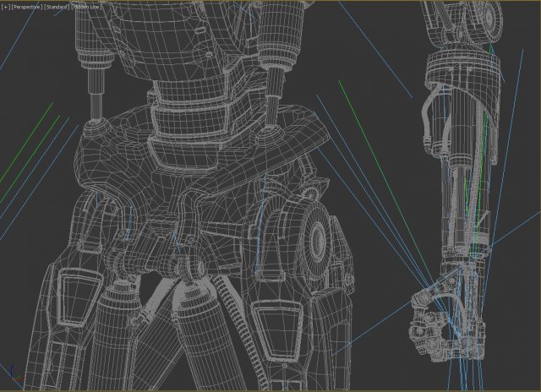
Task: Open the Hidden Line per-view preference menu
Action: click(86, 6)
